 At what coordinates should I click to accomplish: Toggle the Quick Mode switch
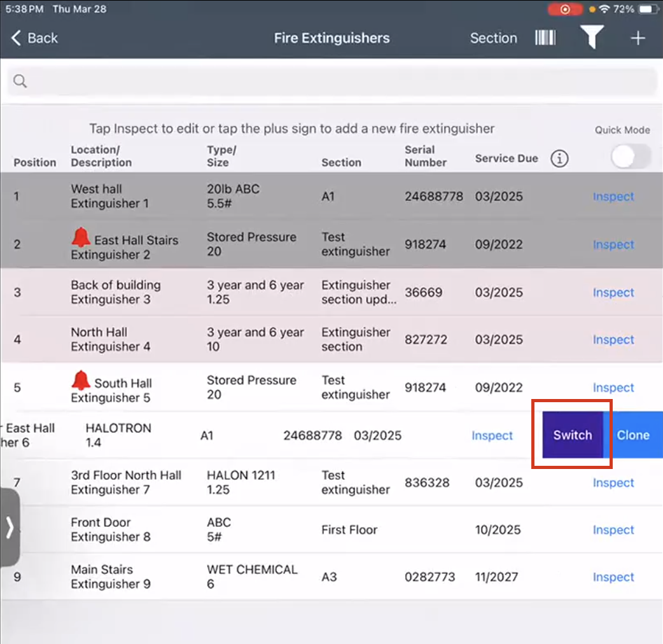pyautogui.click(x=631, y=157)
